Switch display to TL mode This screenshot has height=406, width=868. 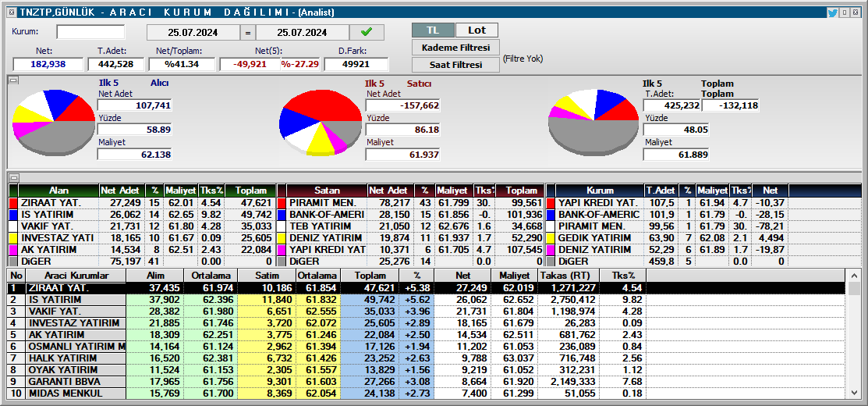[x=433, y=30]
